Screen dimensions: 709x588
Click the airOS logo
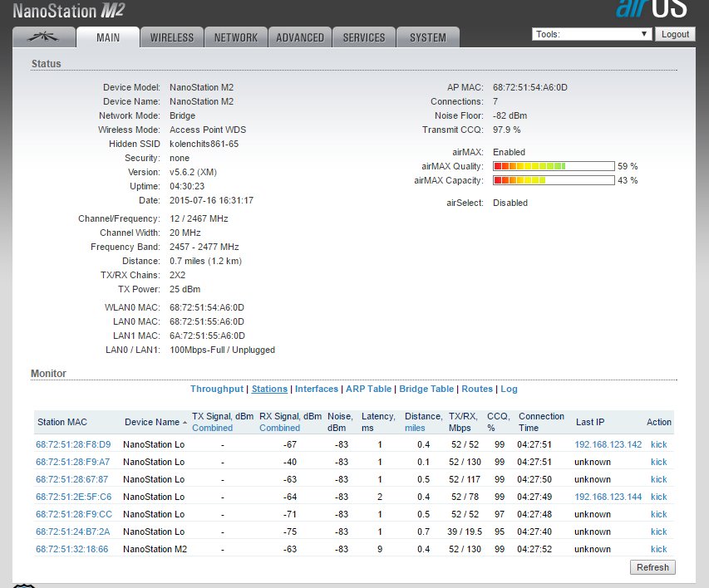[651, 8]
